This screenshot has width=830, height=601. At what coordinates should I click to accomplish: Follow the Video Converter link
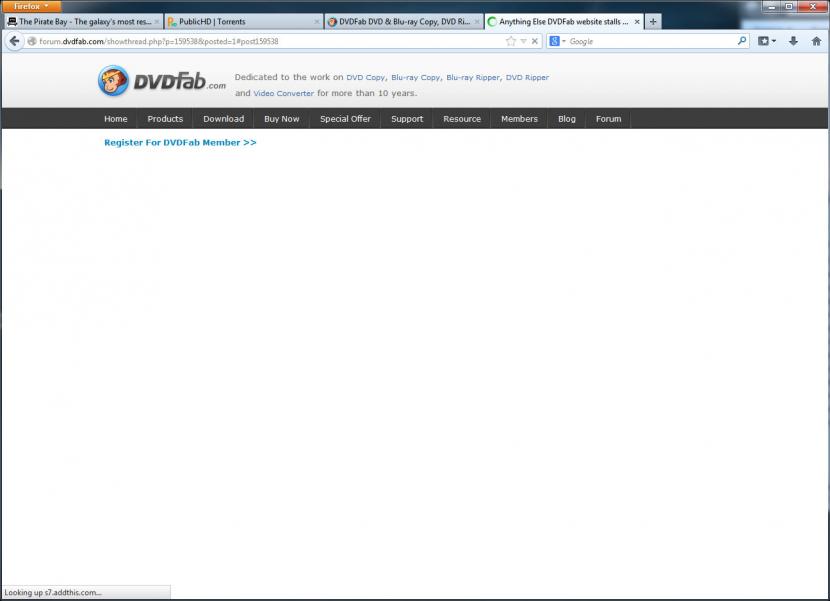(x=283, y=93)
